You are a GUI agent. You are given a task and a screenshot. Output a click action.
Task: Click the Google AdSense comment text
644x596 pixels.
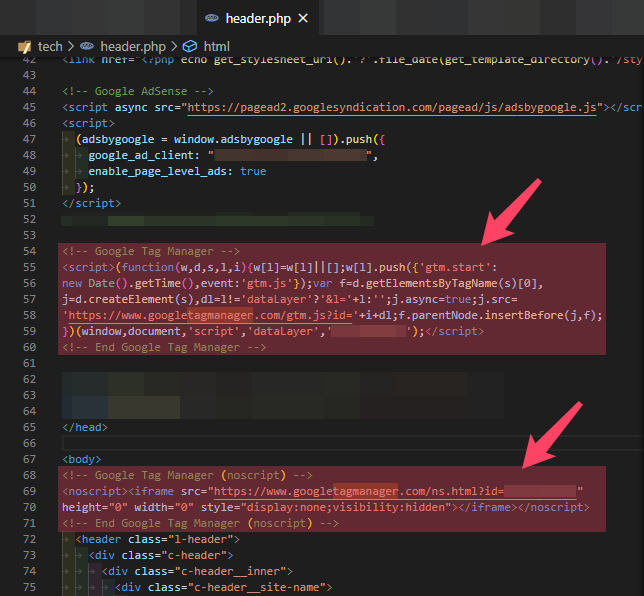[x=138, y=91]
